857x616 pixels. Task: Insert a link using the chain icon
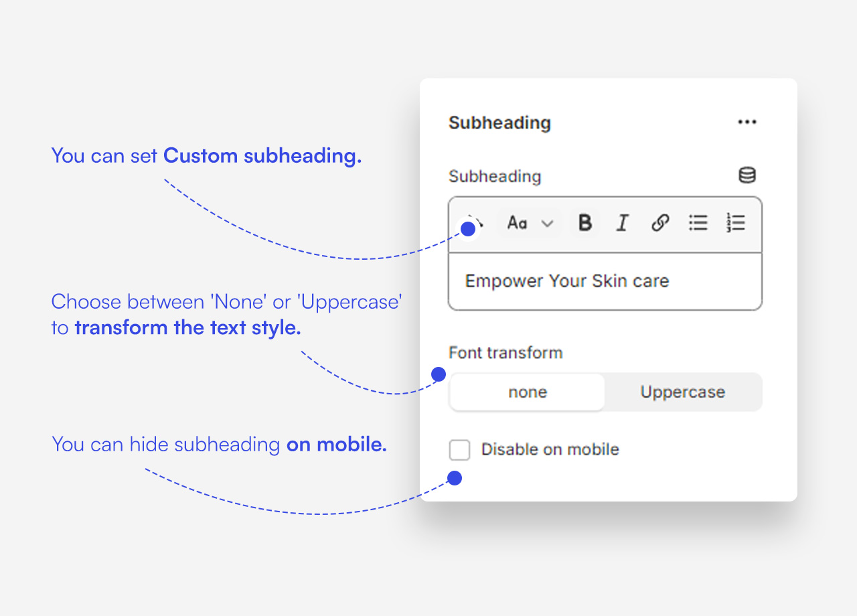[x=660, y=223]
